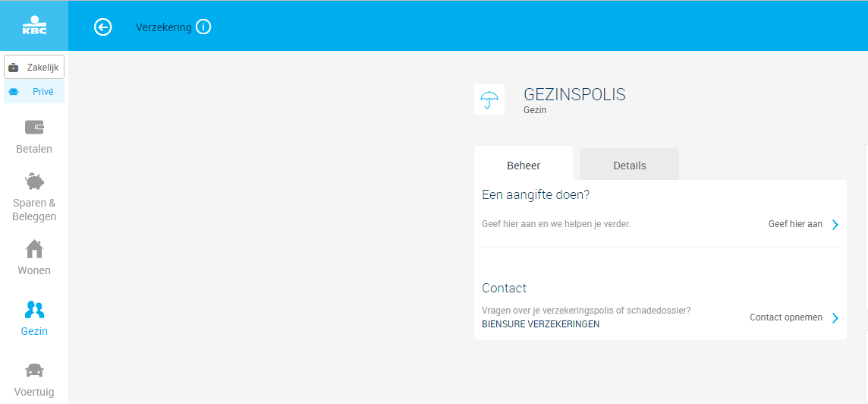Go back with the circled arrow
Image resolution: width=868 pixels, height=404 pixels.
pyautogui.click(x=103, y=27)
